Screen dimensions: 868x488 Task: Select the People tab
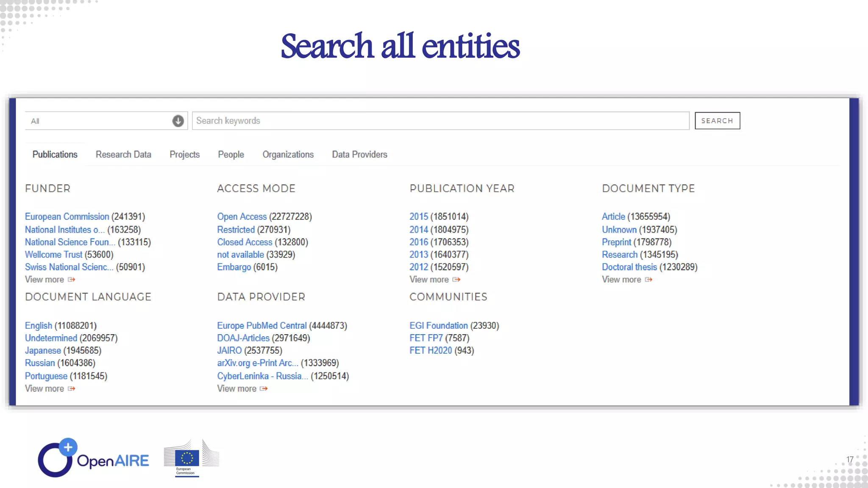(x=231, y=155)
